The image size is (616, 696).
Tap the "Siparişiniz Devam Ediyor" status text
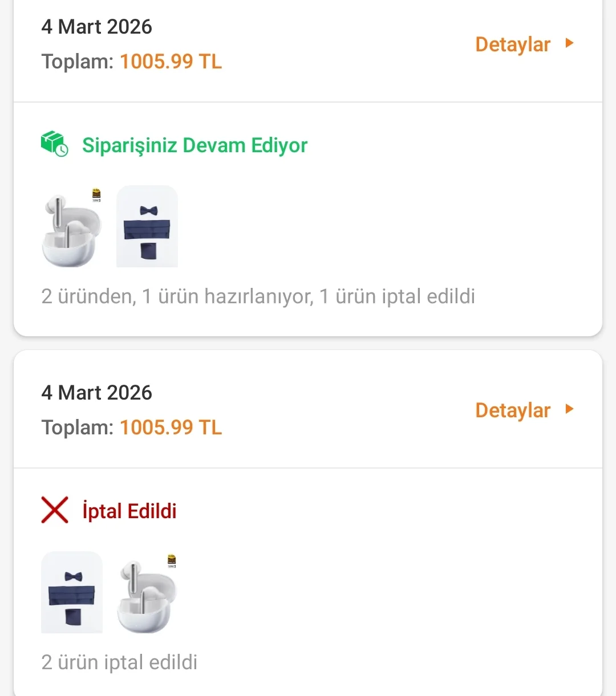(x=194, y=145)
